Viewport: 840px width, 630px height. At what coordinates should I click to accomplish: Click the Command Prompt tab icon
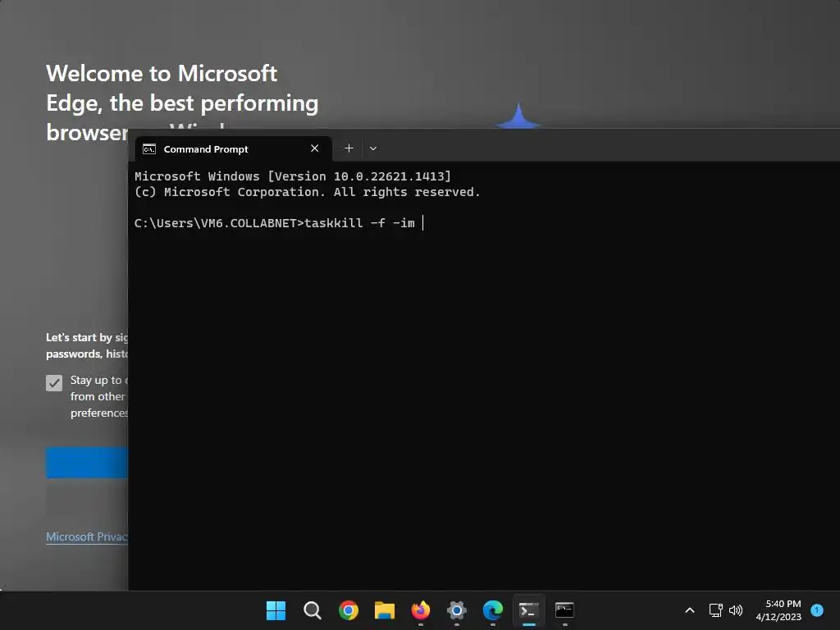tap(149, 149)
